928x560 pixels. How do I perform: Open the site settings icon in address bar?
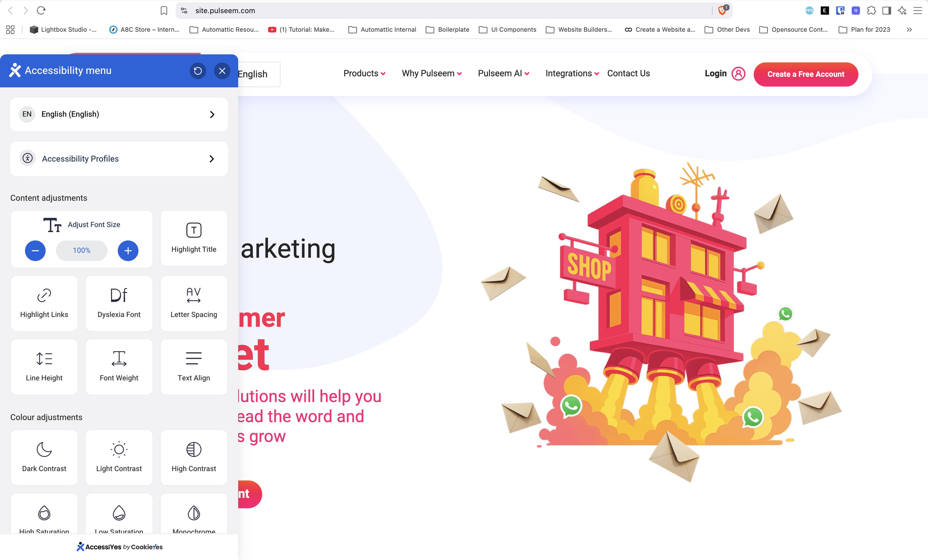pos(184,10)
